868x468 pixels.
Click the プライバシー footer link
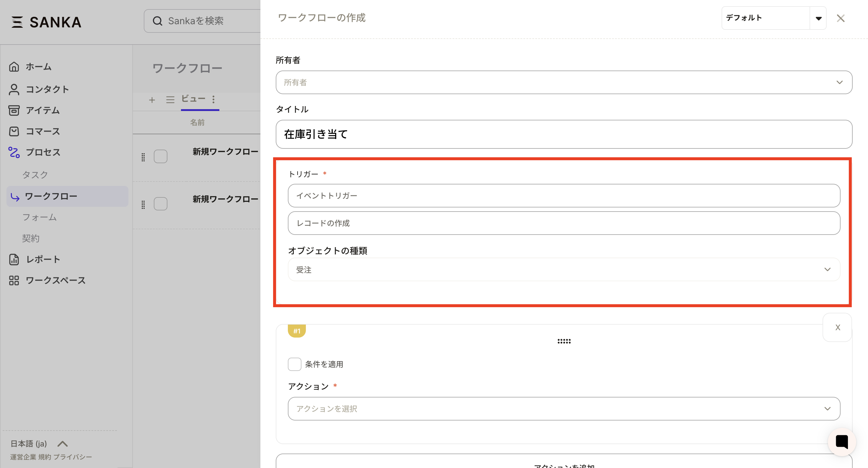tap(72, 457)
